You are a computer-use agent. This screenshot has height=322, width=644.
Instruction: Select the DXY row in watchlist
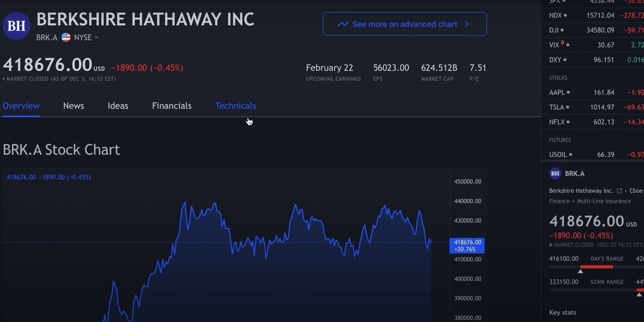click(x=593, y=60)
